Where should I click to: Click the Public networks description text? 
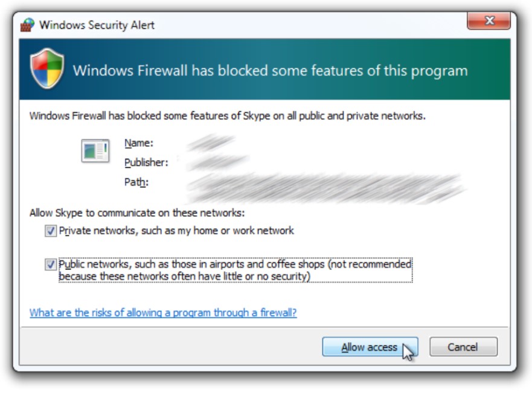[236, 270]
